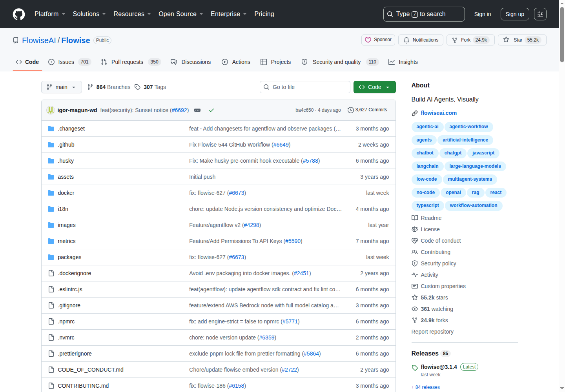Expand the latest commit message ellipsis

[197, 110]
